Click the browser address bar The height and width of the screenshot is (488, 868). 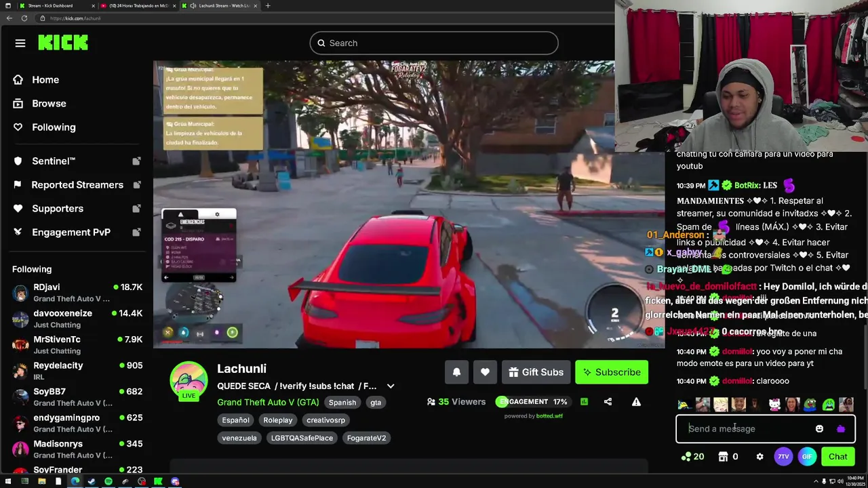point(325,18)
